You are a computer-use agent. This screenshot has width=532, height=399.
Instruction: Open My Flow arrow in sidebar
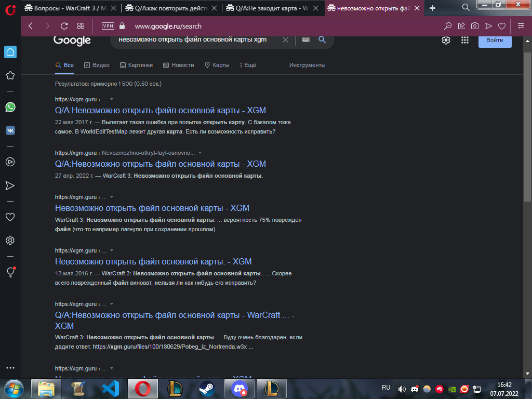10,185
